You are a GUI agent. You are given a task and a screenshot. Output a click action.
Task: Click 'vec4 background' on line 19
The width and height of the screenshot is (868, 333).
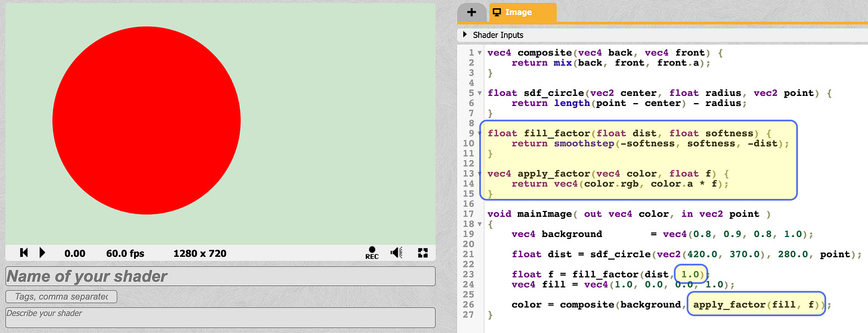557,234
